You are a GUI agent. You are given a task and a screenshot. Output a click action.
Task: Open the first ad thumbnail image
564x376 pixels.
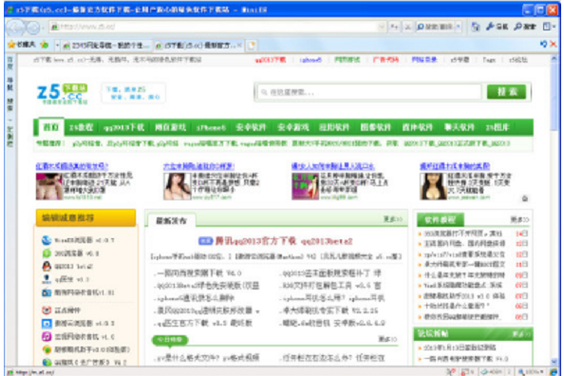pos(49,186)
